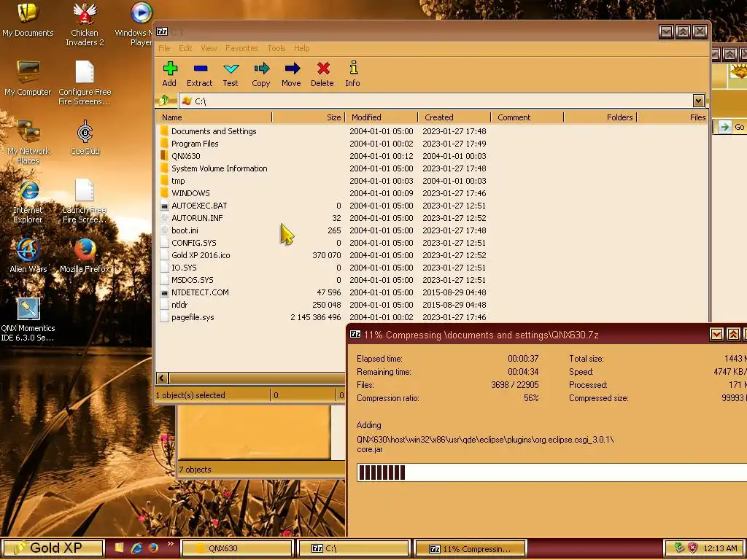This screenshot has height=560, width=747.
Task: Click the first quick launch taskbar icon
Action: coord(120,548)
